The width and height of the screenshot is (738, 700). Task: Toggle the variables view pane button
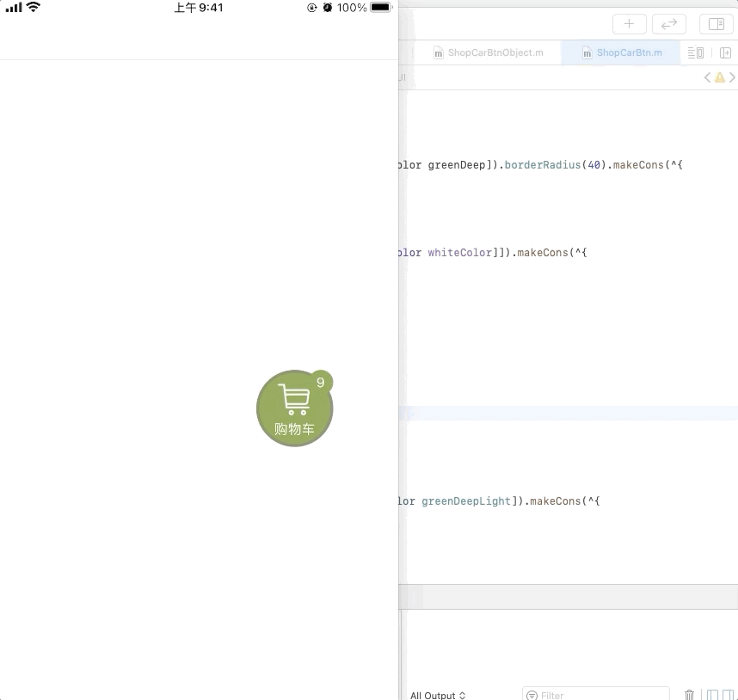pyautogui.click(x=712, y=695)
